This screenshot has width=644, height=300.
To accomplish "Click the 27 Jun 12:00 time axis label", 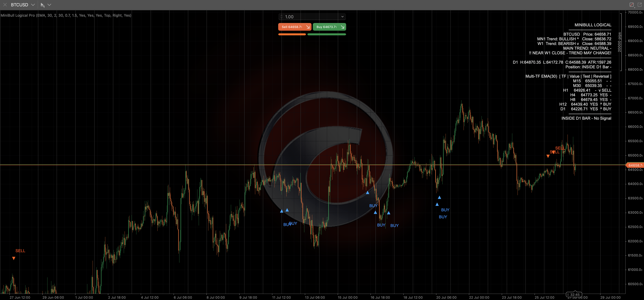I will tap(20, 297).
